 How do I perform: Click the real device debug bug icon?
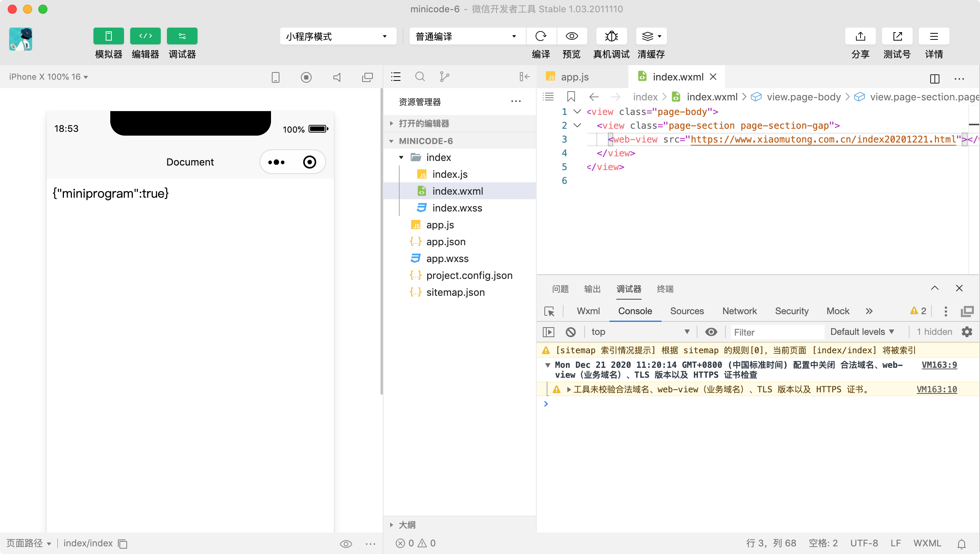tap(611, 36)
